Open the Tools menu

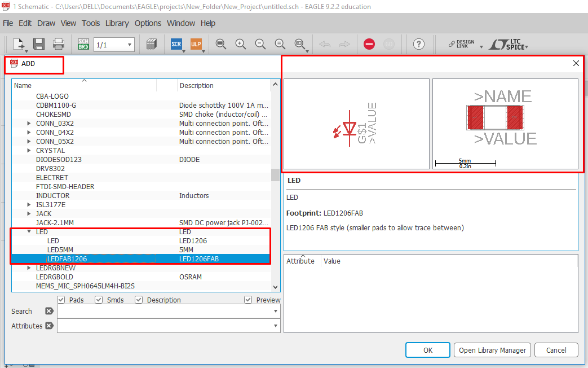pos(91,23)
